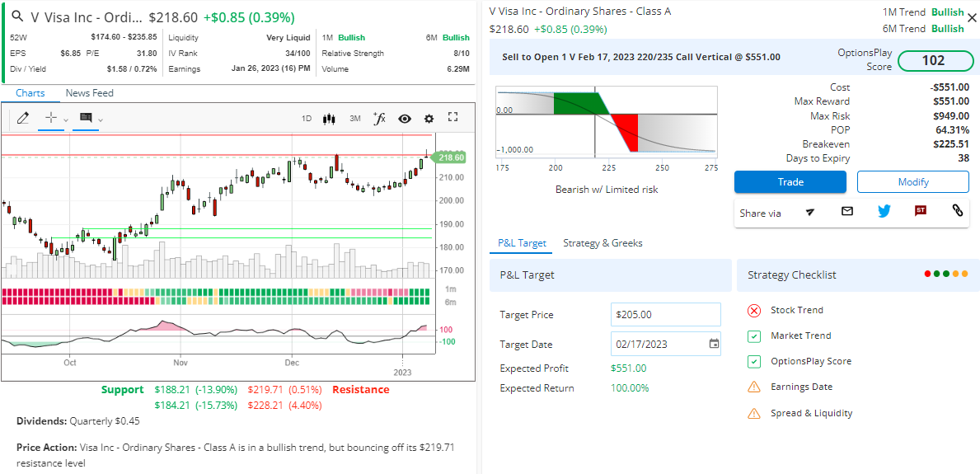Open the Target Date calendar picker

[x=714, y=343]
